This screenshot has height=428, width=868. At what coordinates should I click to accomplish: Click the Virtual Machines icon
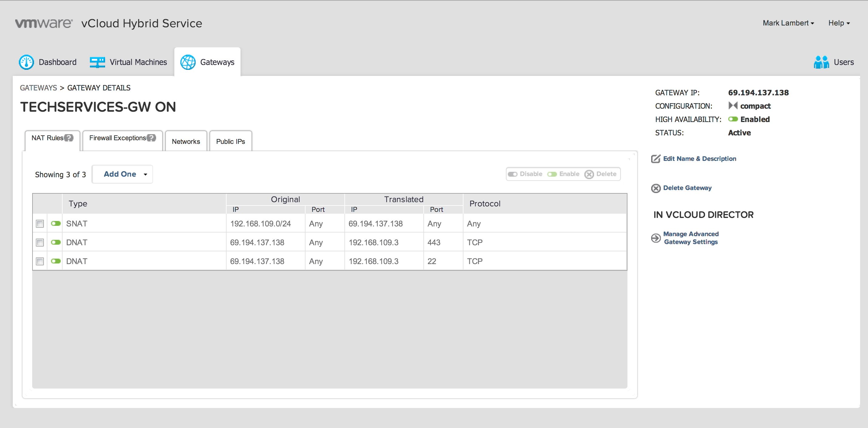coord(97,62)
